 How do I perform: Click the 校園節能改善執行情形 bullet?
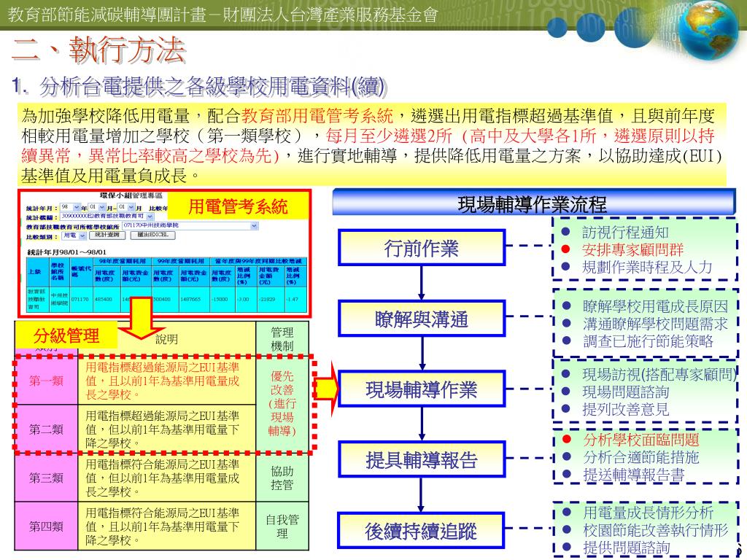coord(656,530)
